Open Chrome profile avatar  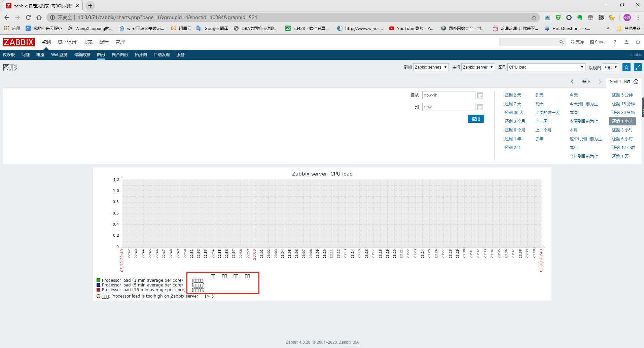(x=627, y=17)
